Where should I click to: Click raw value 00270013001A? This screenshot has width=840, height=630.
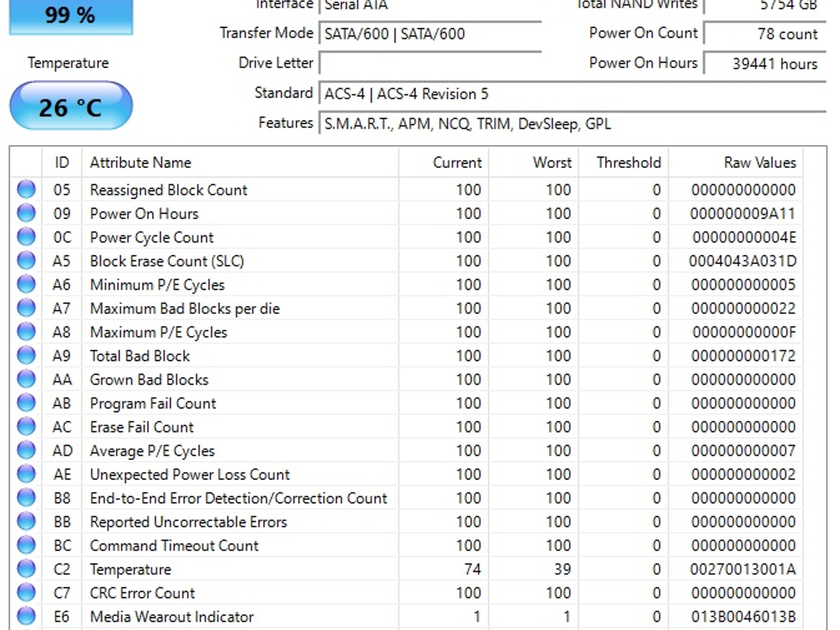(743, 569)
